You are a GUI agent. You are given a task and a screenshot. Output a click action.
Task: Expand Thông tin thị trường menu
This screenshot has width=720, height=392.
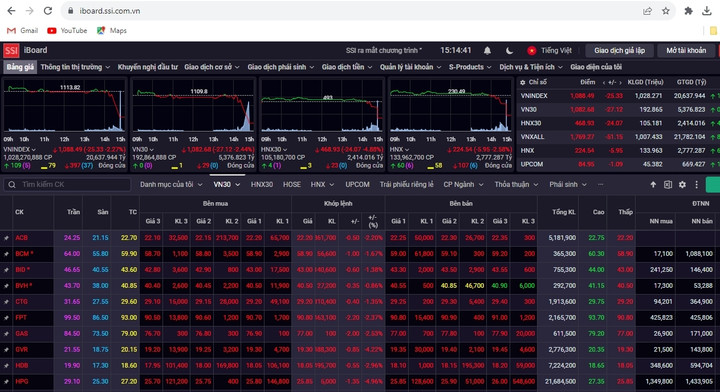[75, 67]
